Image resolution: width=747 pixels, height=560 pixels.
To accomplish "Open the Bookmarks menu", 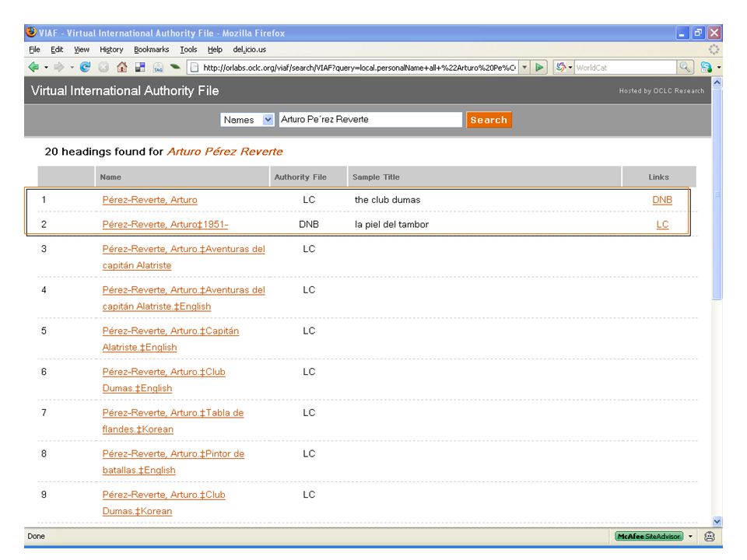I will tap(152, 50).
